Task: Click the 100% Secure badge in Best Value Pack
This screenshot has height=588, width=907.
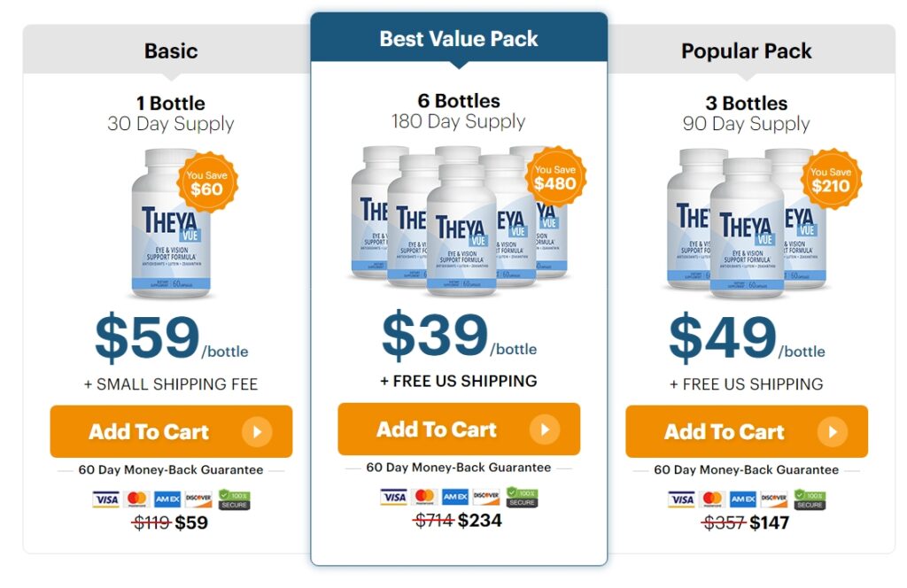Action: click(x=522, y=497)
